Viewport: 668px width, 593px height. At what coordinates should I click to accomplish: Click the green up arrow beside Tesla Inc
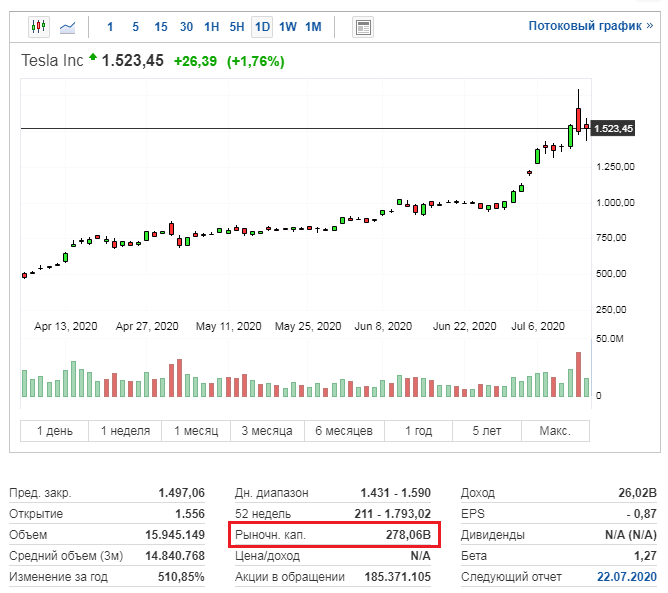(92, 57)
